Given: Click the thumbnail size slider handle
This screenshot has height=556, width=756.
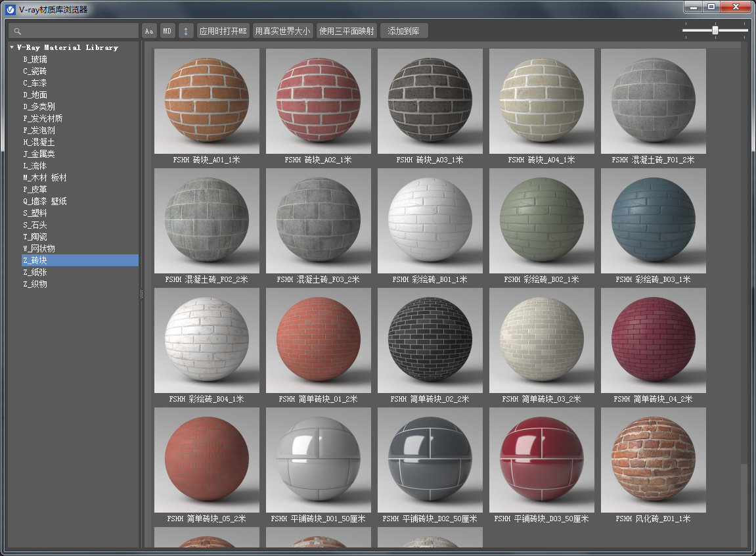Looking at the screenshot, I should [x=715, y=30].
